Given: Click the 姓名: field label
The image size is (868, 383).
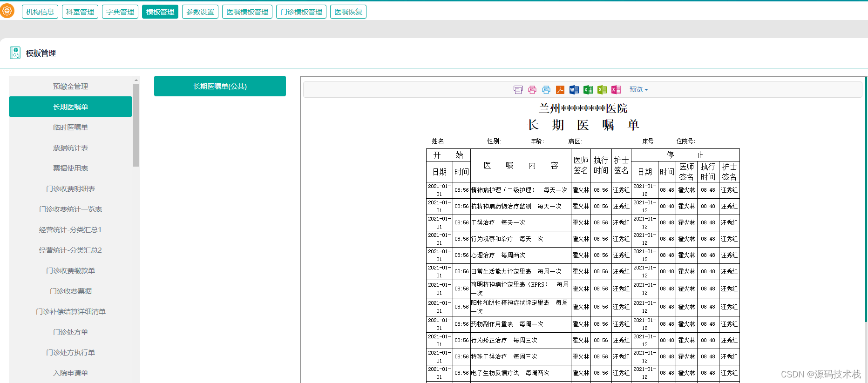Looking at the screenshot, I should pyautogui.click(x=439, y=141).
